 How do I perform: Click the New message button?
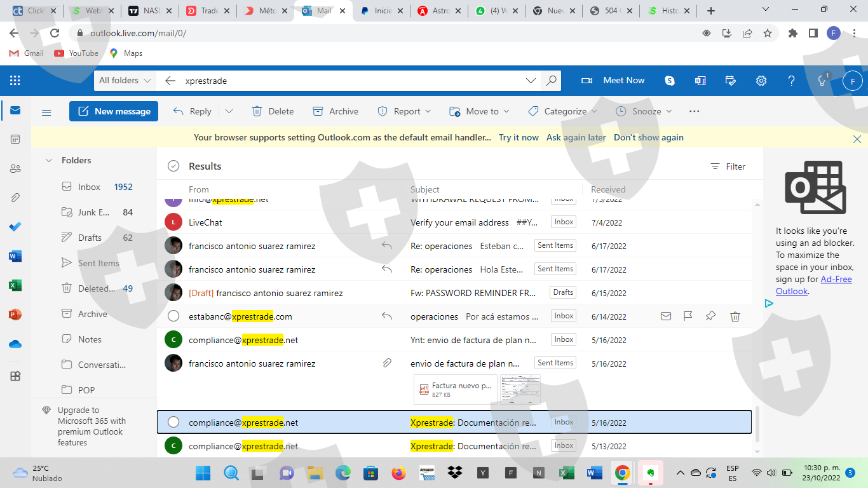114,111
